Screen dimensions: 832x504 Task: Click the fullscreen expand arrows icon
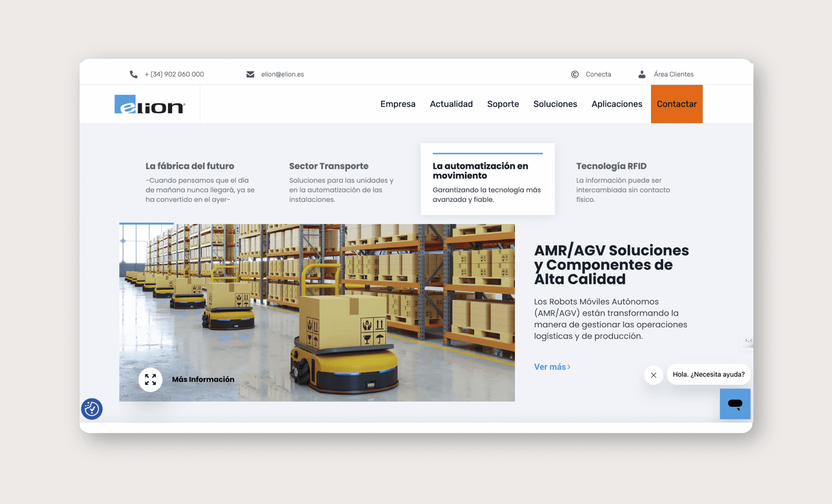(150, 379)
